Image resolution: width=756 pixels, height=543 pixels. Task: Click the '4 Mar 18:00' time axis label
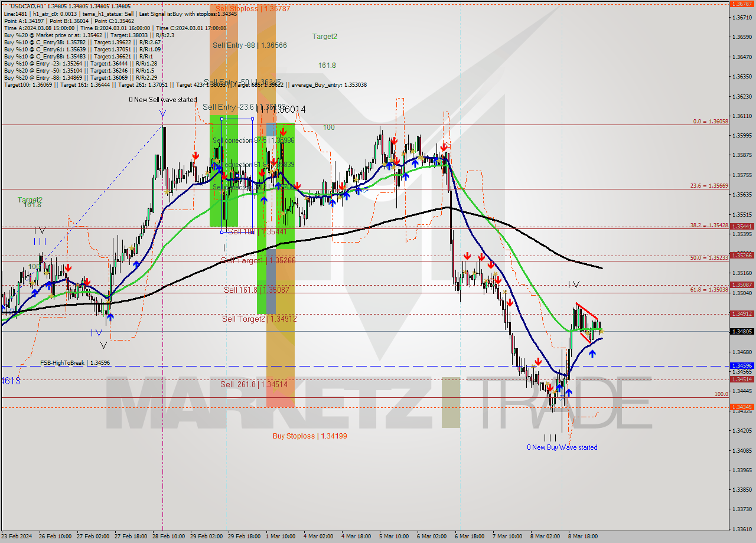356,537
